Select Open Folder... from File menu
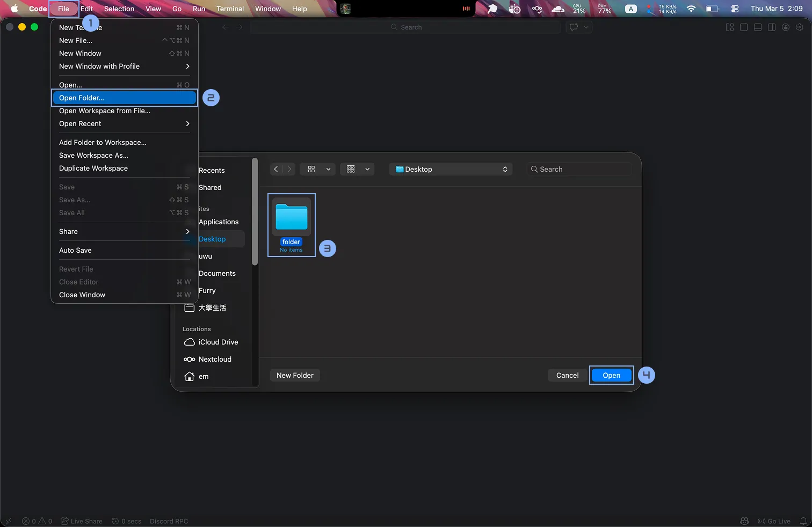This screenshot has width=812, height=527. 124,98
